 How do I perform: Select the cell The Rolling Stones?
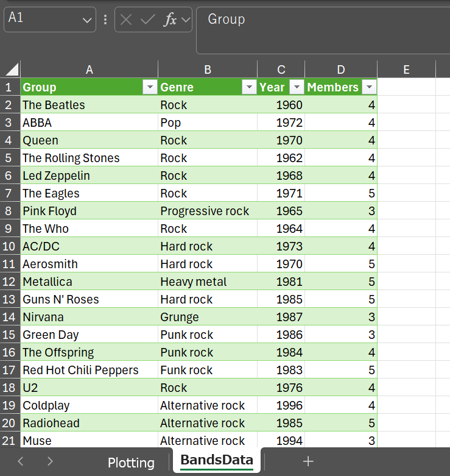[x=89, y=158]
